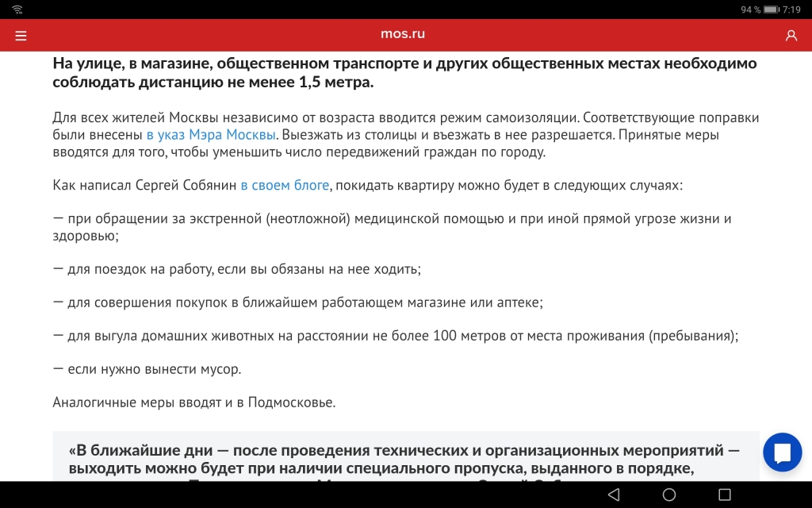Click the bold heading about 1,5 метра distance
This screenshot has width=812, height=508.
(x=404, y=73)
